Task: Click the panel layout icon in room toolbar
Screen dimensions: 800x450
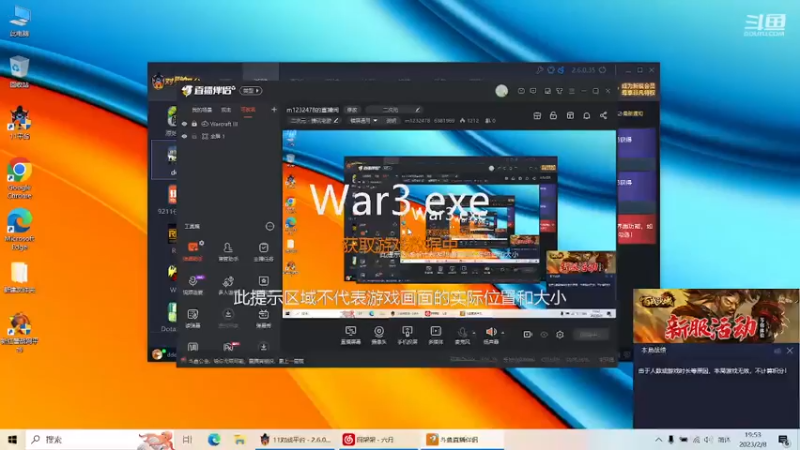Action: pos(570,116)
